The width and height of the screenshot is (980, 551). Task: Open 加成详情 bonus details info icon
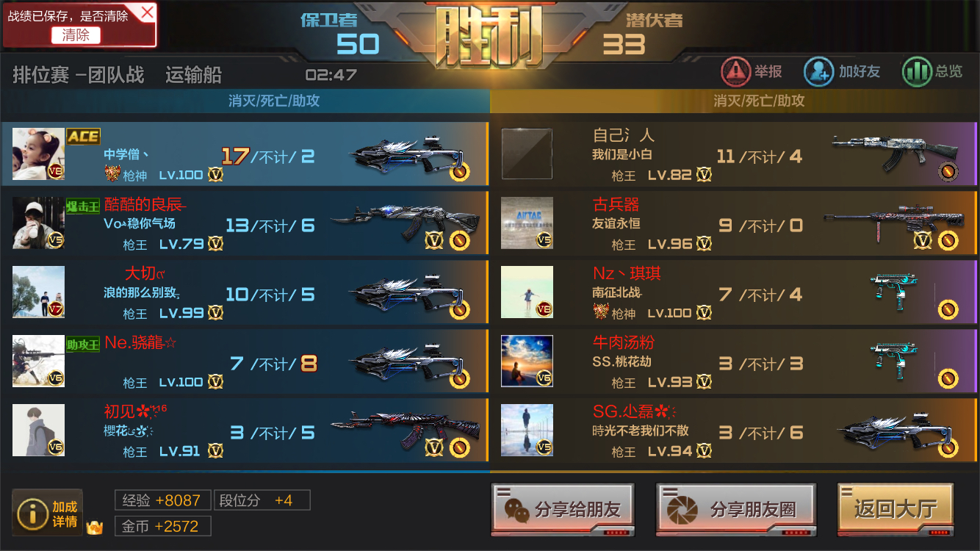click(32, 515)
